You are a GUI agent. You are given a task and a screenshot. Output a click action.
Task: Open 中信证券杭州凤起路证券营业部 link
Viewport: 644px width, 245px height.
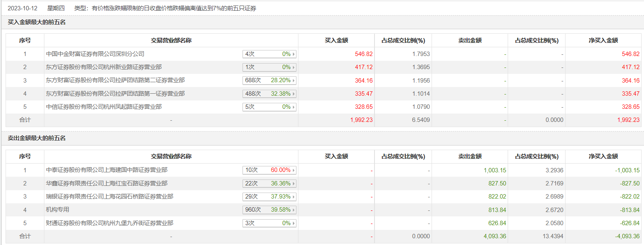tap(104, 107)
